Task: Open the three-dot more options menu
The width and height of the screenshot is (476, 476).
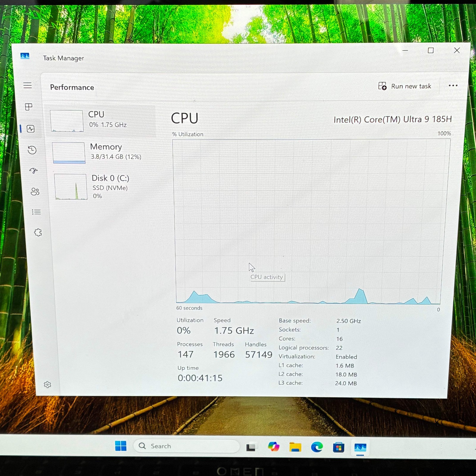Action: pos(453,86)
